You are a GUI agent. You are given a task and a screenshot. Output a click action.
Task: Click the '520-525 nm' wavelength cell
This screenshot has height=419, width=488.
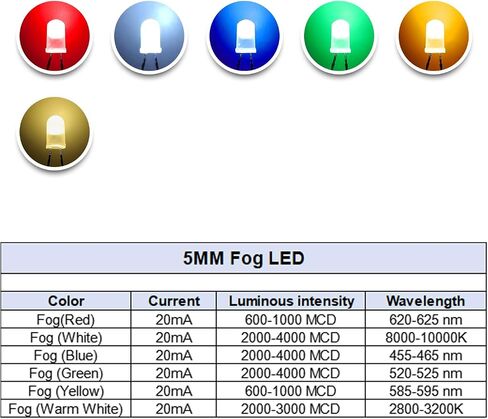tap(426, 373)
